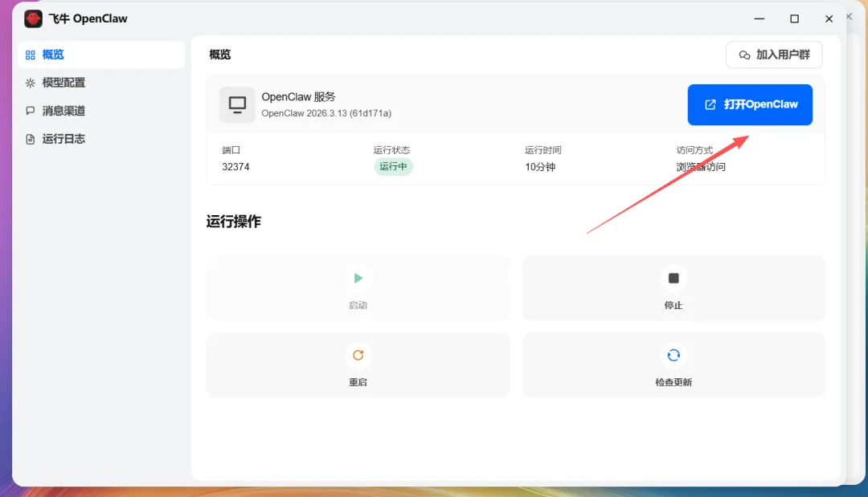
Task: Go to 消息渠道 sidebar entry
Action: (101, 111)
